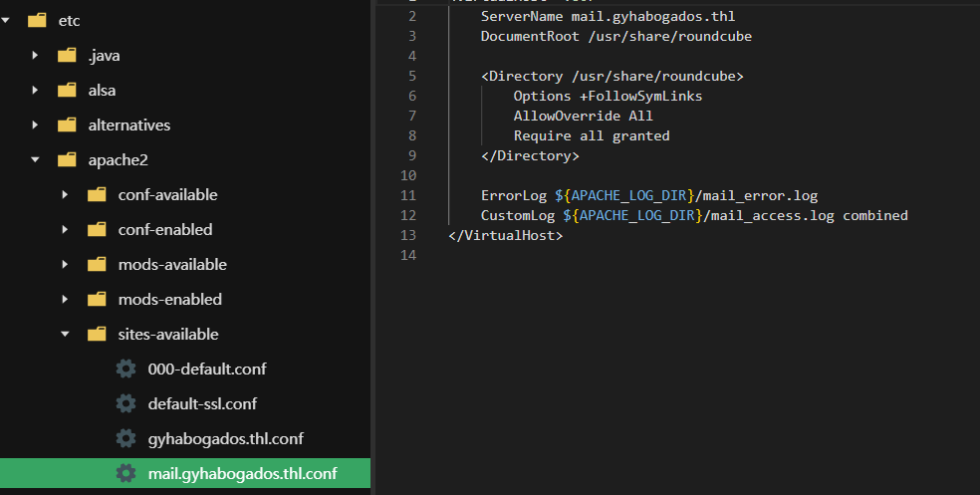Screen dimensions: 980x495
Task: Click line number 5 in gutter
Action: [x=412, y=77]
